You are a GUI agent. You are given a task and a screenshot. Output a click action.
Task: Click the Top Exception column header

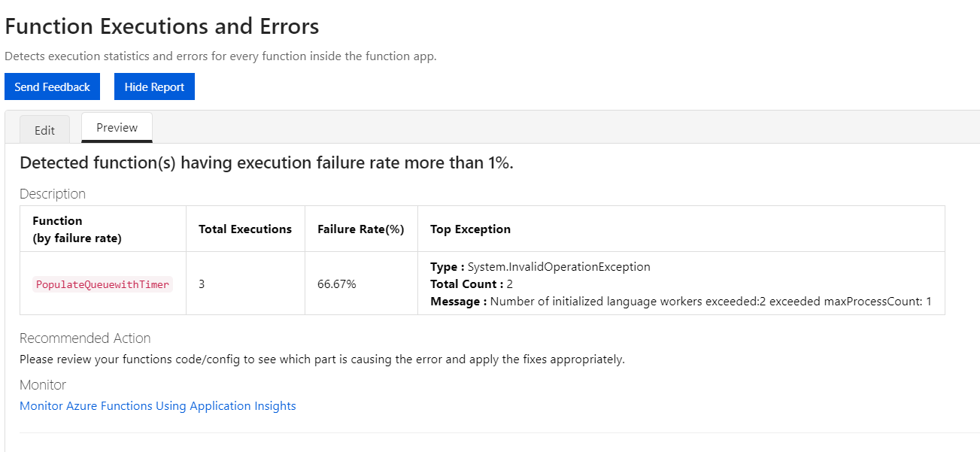click(x=470, y=229)
